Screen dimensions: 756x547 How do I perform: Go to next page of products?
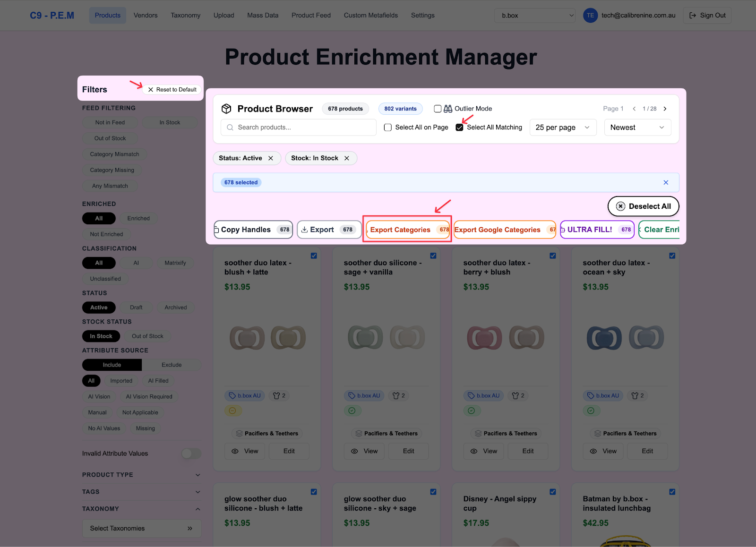coord(665,109)
